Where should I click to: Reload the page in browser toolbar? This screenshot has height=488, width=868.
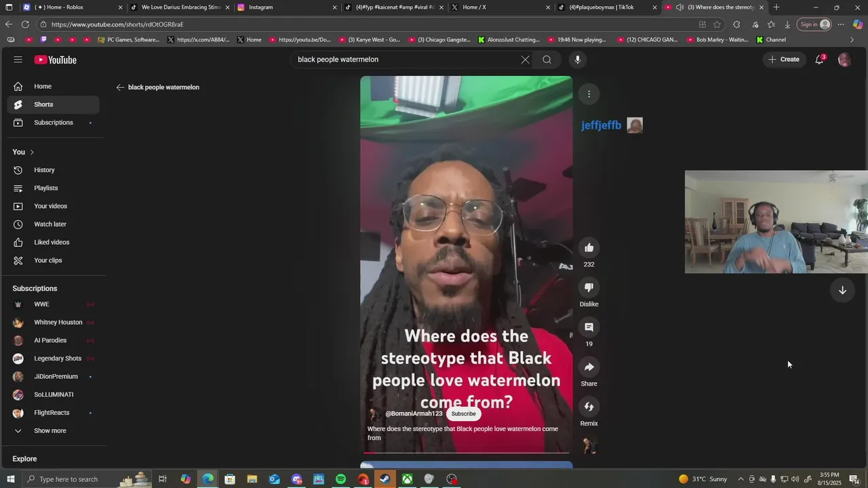pyautogui.click(x=25, y=24)
